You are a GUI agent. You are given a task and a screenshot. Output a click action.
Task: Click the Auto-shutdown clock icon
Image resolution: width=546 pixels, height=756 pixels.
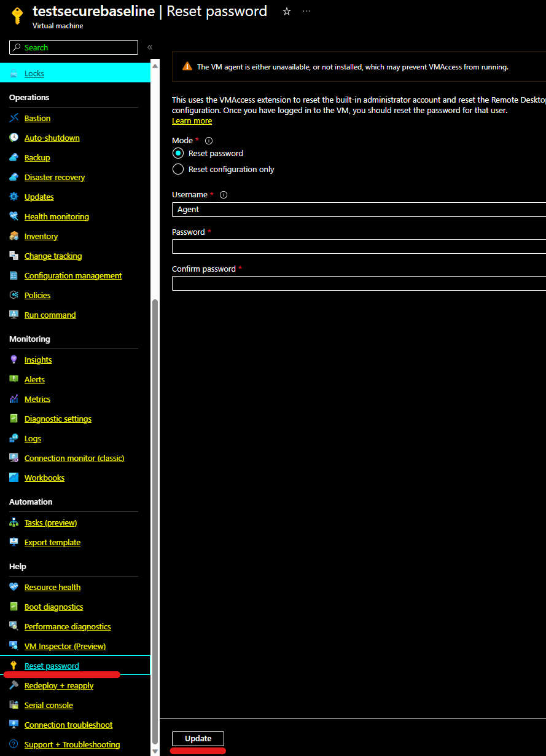pyautogui.click(x=15, y=138)
